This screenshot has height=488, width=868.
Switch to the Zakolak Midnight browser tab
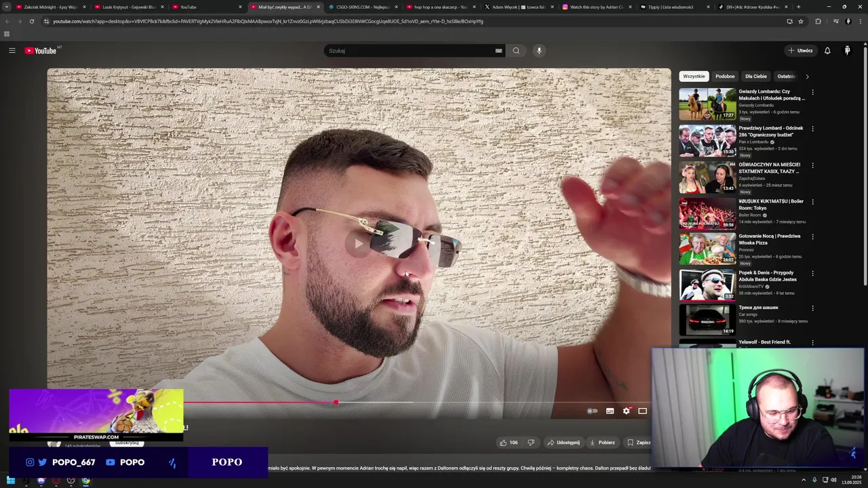51,7
